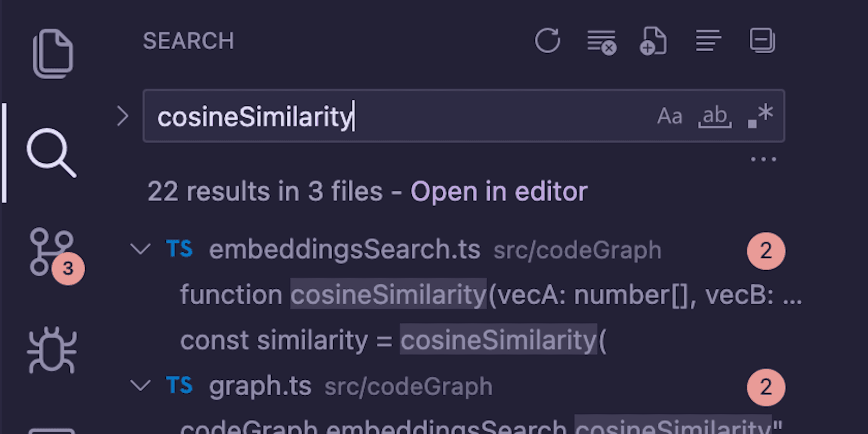This screenshot has width=868, height=434.
Task: Open the const similarity match line
Action: pyautogui.click(x=393, y=340)
